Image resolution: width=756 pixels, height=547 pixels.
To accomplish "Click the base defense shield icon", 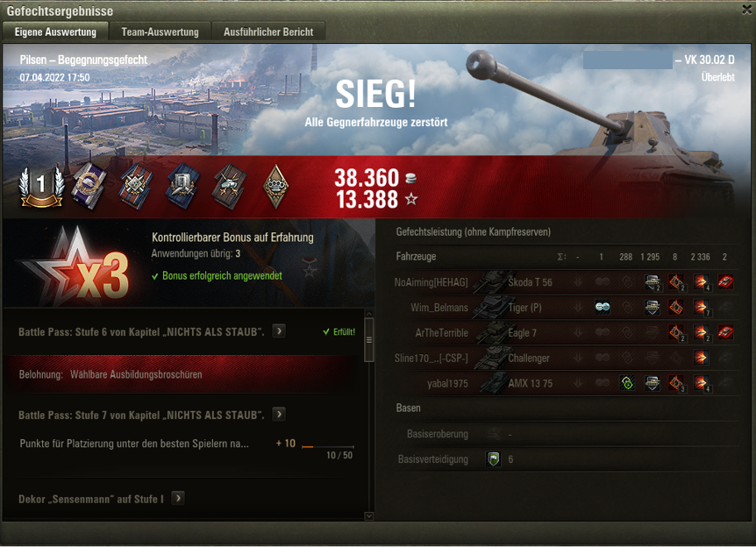I will (493, 458).
